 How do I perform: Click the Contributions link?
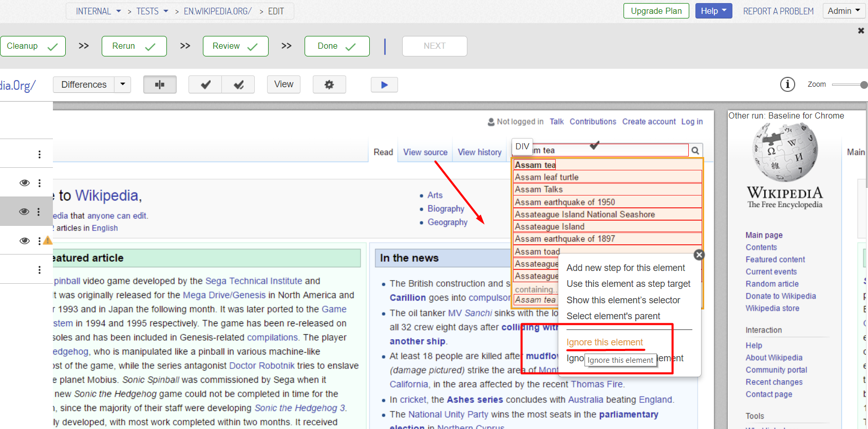pyautogui.click(x=593, y=122)
